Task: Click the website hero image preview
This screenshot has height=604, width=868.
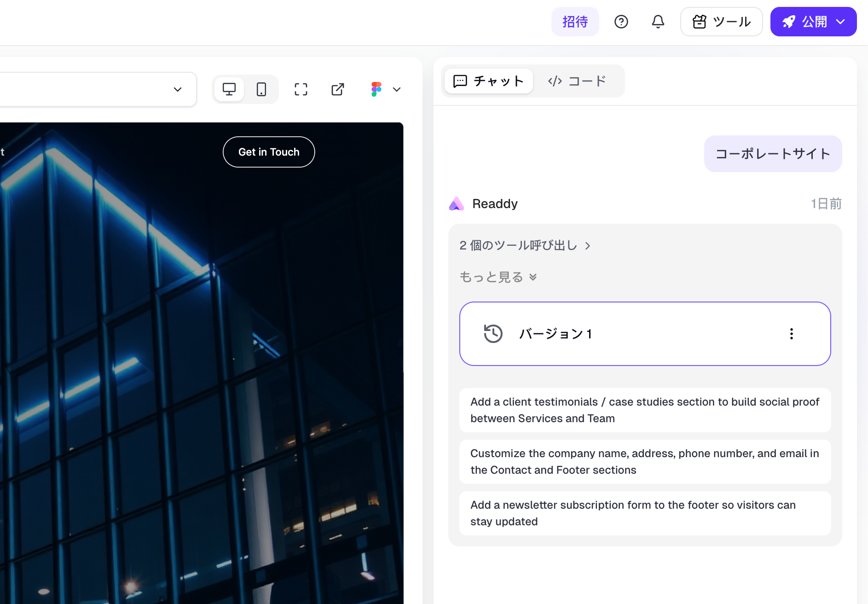Action: 202,363
